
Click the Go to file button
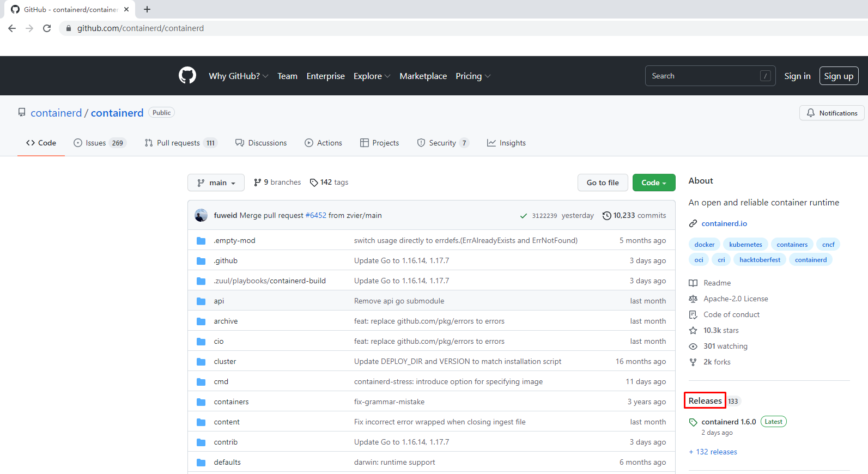[602, 183]
